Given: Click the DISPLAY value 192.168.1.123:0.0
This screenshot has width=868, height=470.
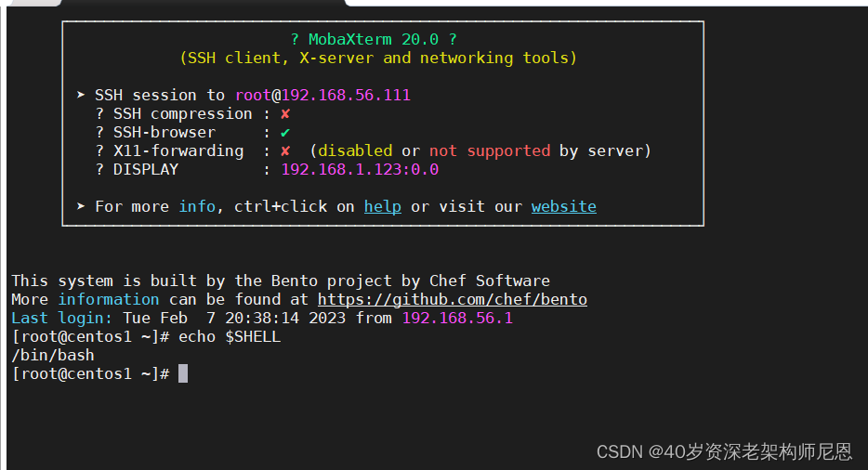Looking at the screenshot, I should 360,170.
